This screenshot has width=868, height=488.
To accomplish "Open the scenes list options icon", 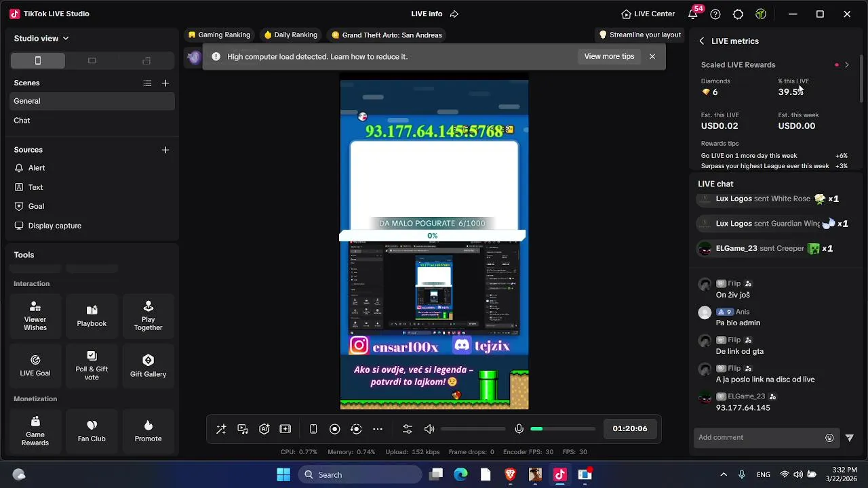I will [147, 83].
